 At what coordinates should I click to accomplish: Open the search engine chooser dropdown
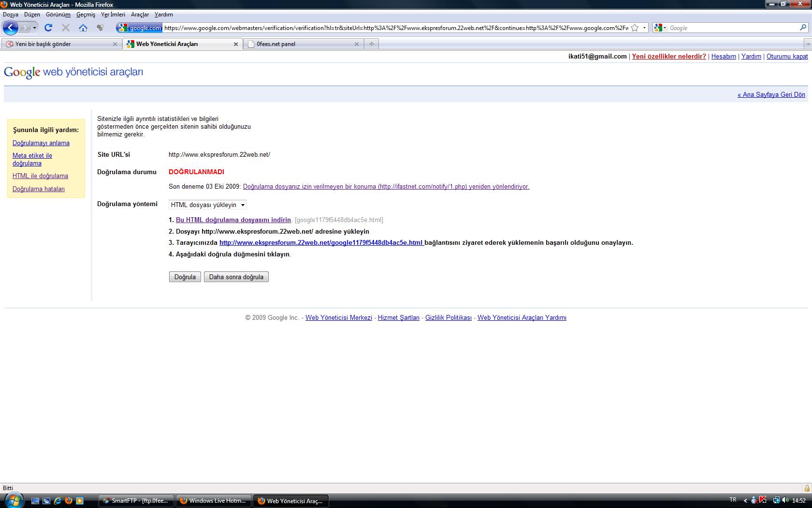click(660, 28)
